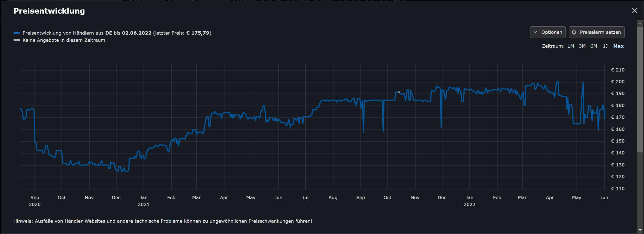The height and width of the screenshot is (234, 644).
Task: Select the 1M time range
Action: [571, 46]
